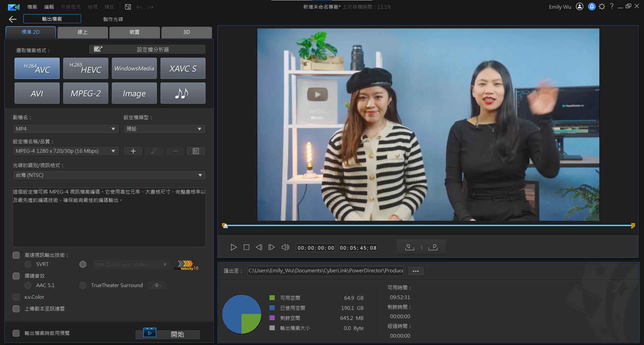Expand the 台灣 (NTSC) format dropdown
Image resolution: width=644 pixels, height=345 pixels.
[x=109, y=175]
